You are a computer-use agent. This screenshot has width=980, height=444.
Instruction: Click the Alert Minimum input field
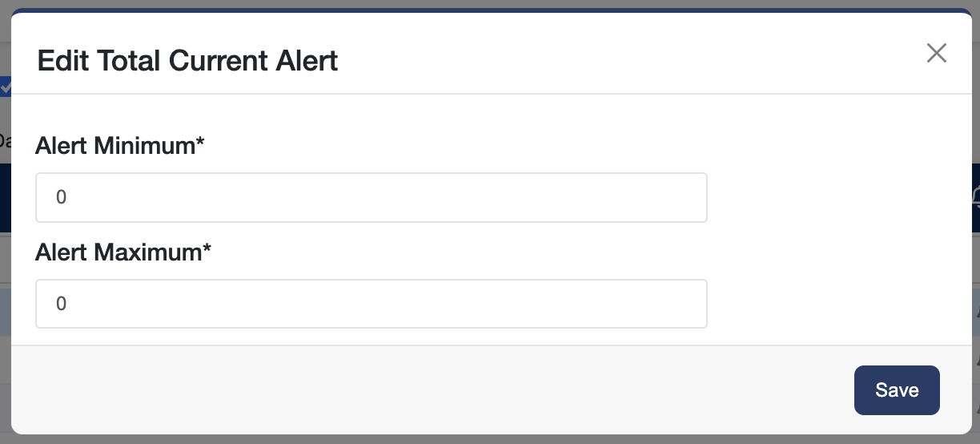tap(372, 197)
